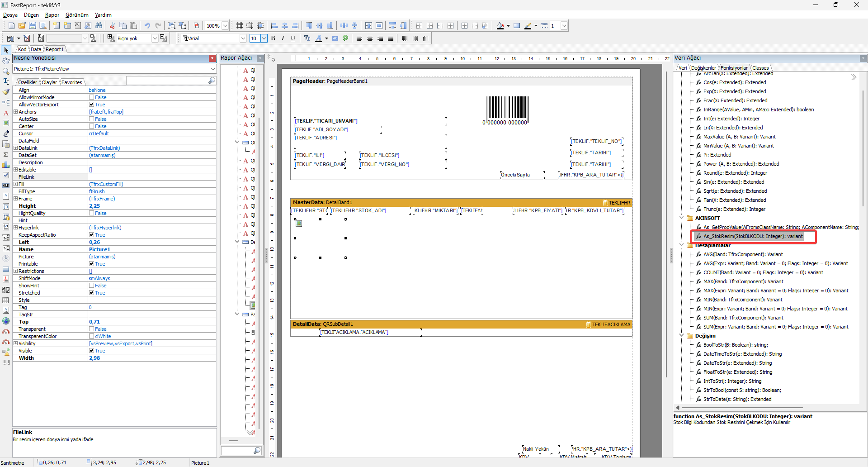Screen dimensions: 868x467
Task: Switch to the Değişkenler tab
Action: (x=703, y=68)
